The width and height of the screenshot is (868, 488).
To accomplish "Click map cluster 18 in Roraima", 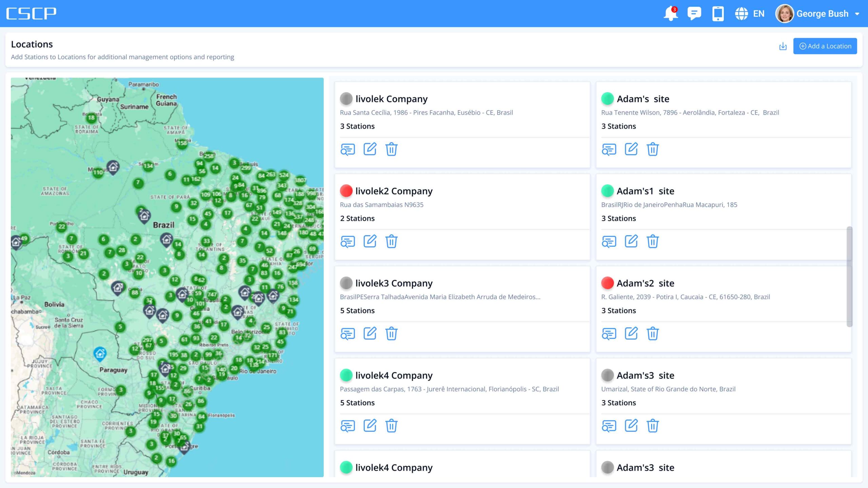I will (x=91, y=118).
